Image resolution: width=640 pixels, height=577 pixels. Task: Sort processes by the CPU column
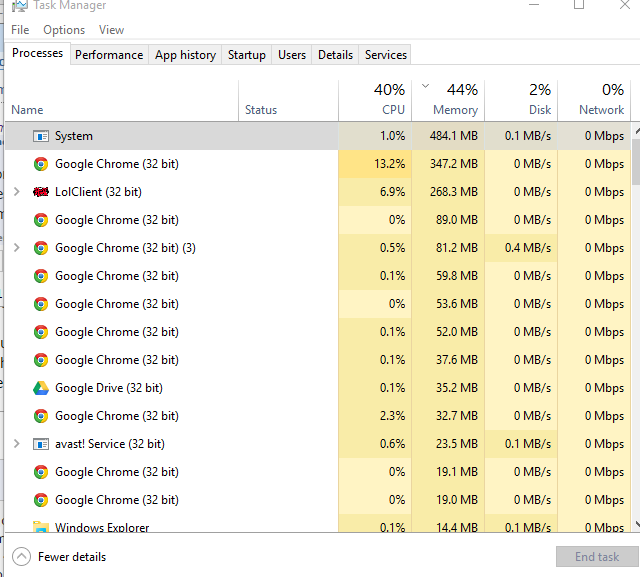pyautogui.click(x=375, y=101)
